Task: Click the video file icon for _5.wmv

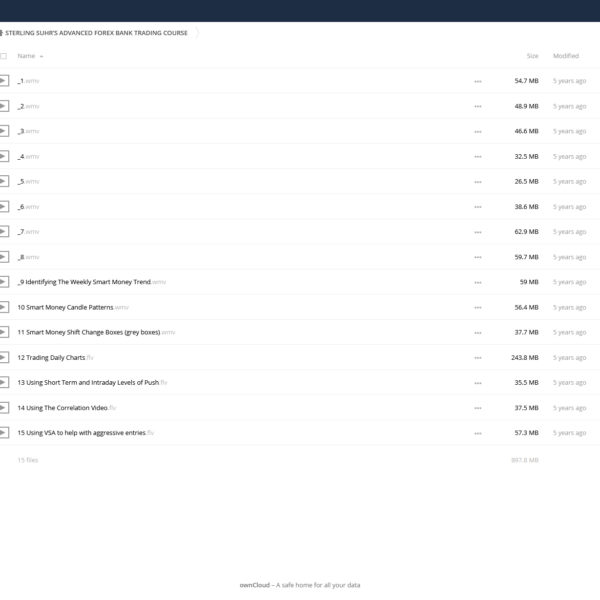Action: (4, 181)
